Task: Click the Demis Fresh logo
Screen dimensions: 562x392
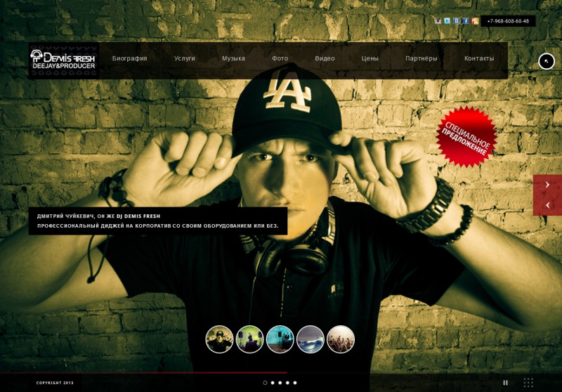Action: point(63,60)
